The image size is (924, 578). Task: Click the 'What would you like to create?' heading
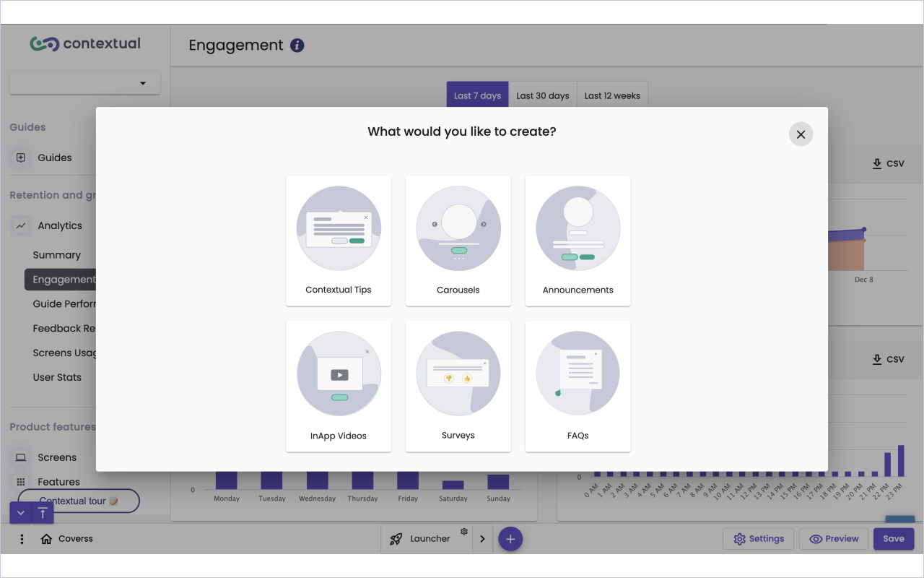point(462,131)
